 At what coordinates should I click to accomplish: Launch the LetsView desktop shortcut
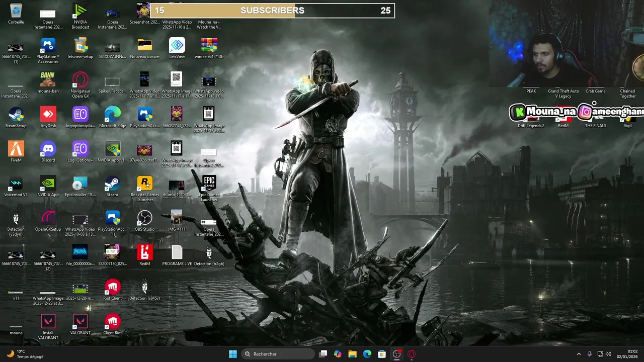[x=177, y=48]
